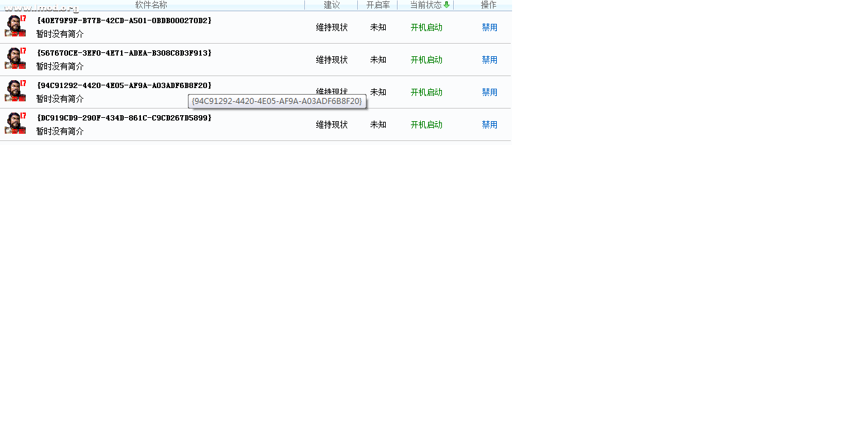The height and width of the screenshot is (427, 868).
Task: Click the icon of startup item {94C91292-4420-4E05-AF9A-A03ADF6B8F20}
Action: (15, 91)
